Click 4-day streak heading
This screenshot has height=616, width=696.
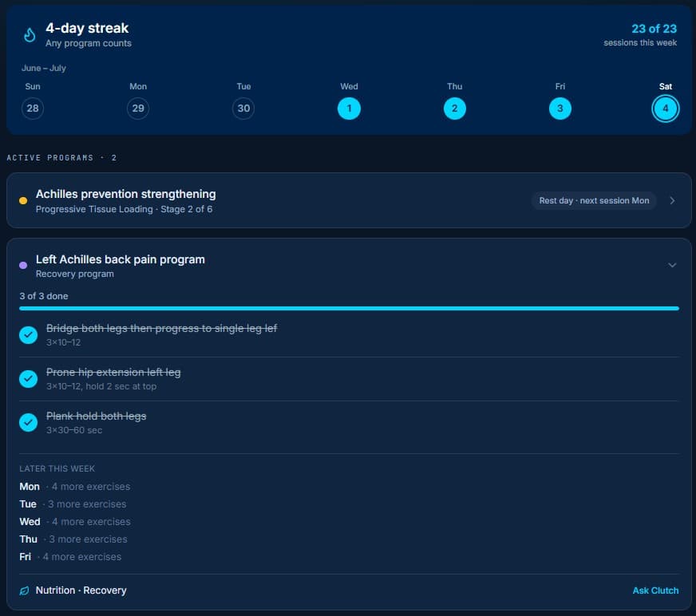click(x=87, y=28)
